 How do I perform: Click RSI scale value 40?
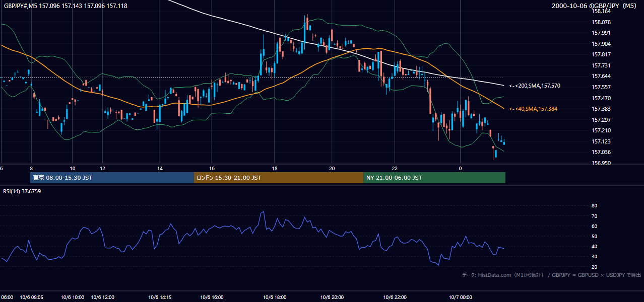tap(595, 247)
